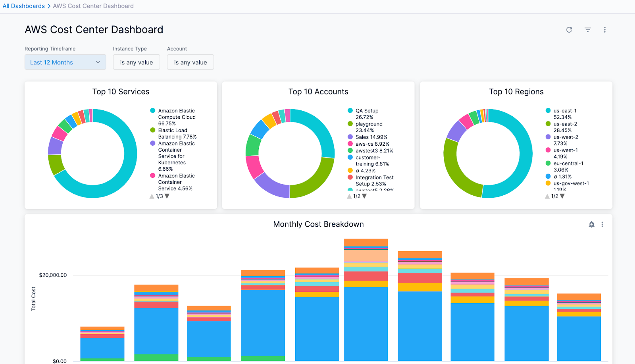The height and width of the screenshot is (364, 635).
Task: Click the Top 10 Services tile title
Action: pos(121,92)
